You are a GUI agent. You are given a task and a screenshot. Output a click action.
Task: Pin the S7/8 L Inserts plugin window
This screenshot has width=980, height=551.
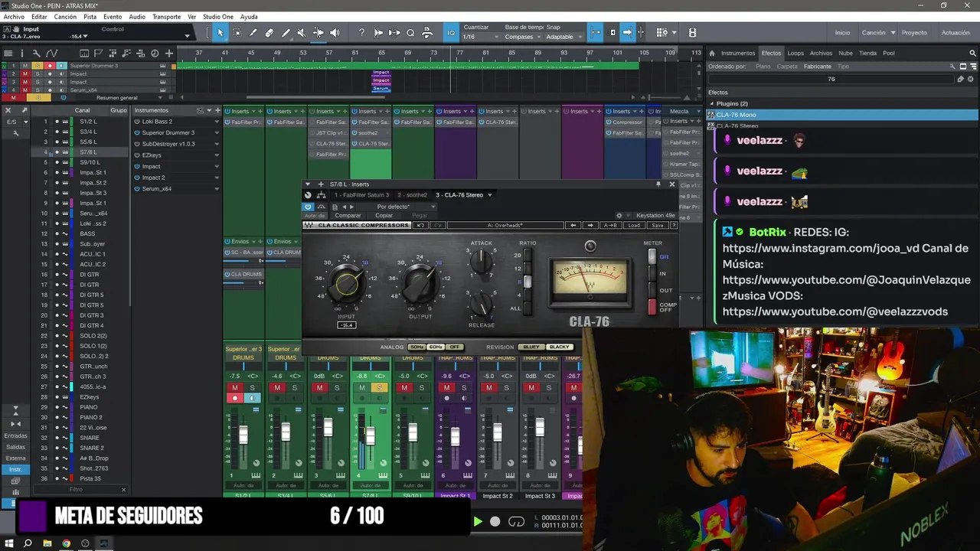coord(658,184)
